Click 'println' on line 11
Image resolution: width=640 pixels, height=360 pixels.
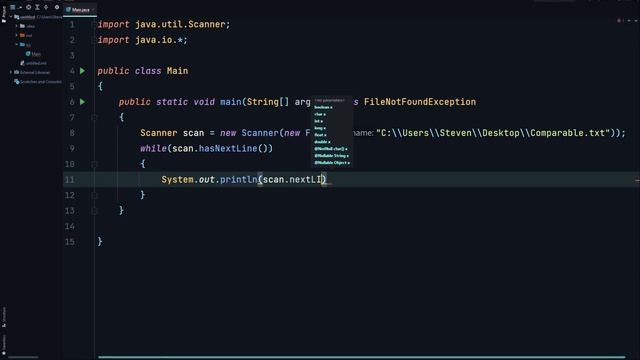tap(239, 179)
